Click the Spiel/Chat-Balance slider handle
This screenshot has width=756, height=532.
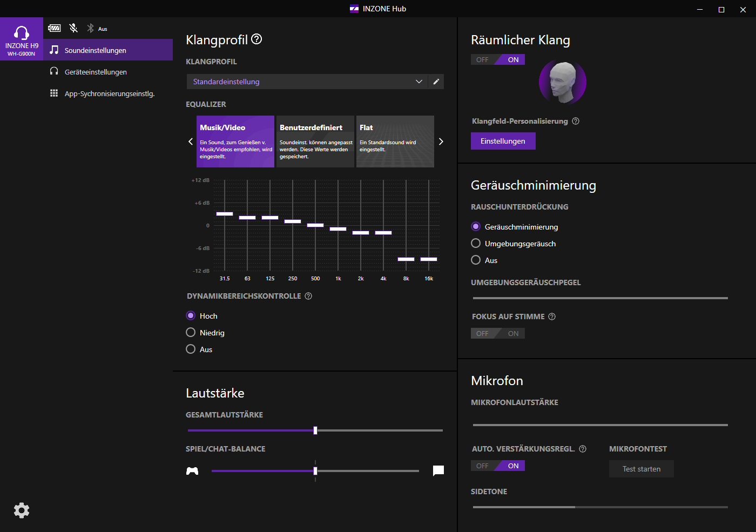pyautogui.click(x=315, y=471)
